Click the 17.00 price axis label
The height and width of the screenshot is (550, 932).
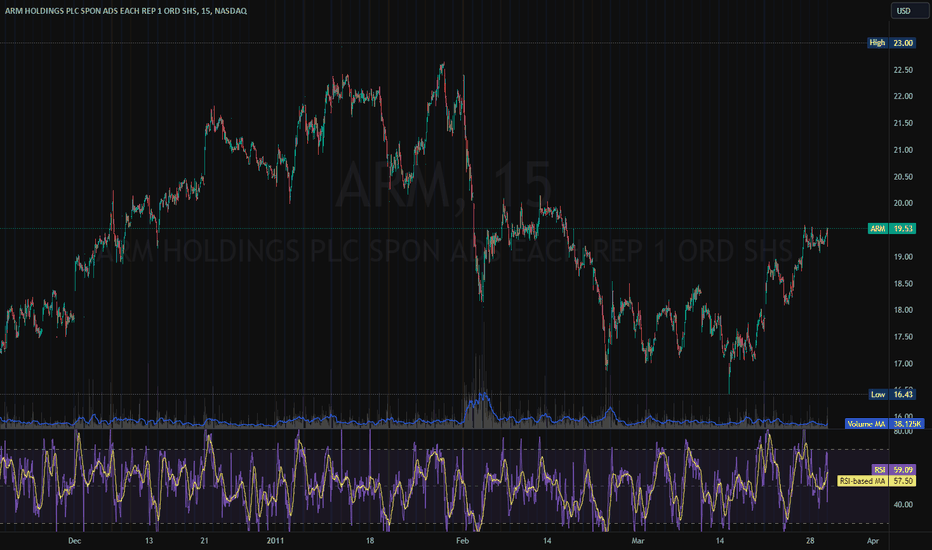pos(903,363)
